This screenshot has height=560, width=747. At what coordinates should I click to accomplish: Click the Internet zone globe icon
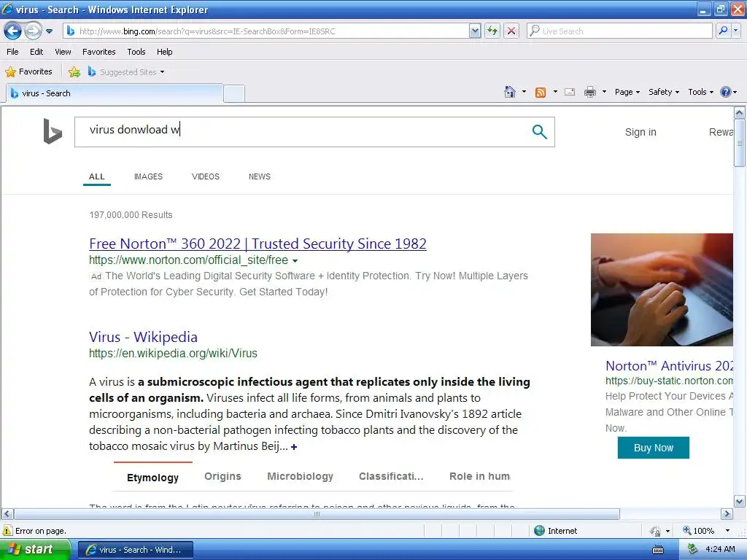tap(539, 531)
